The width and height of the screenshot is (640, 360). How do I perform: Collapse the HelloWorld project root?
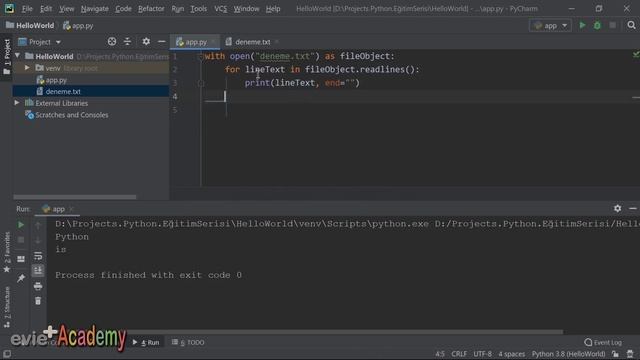pyautogui.click(x=18, y=55)
